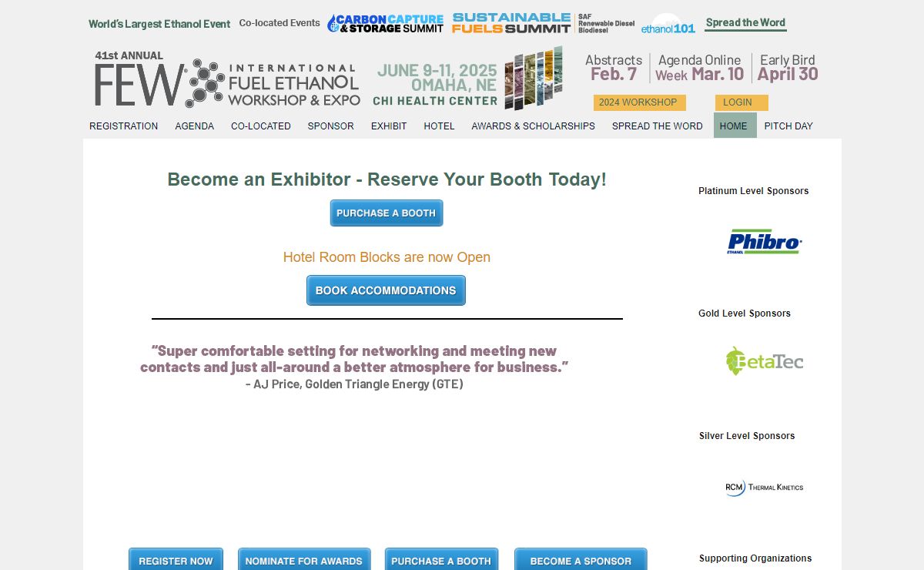Open the Exhibit menu item
This screenshot has width=924, height=570.
pos(389,126)
